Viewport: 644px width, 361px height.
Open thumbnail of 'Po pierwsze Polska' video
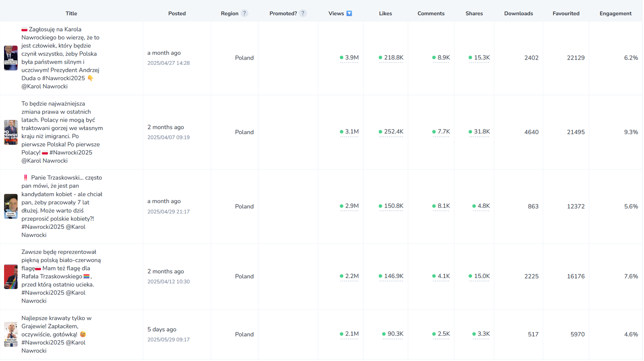[x=11, y=132]
